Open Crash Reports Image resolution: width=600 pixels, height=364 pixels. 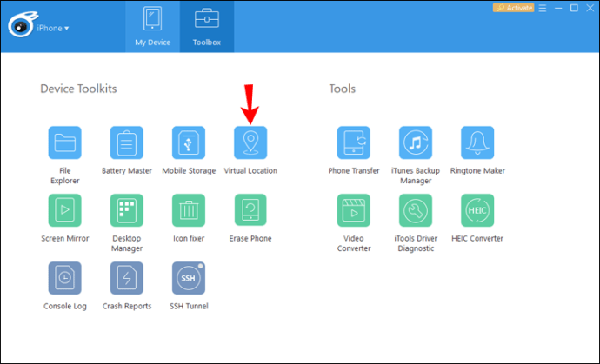[127, 278]
